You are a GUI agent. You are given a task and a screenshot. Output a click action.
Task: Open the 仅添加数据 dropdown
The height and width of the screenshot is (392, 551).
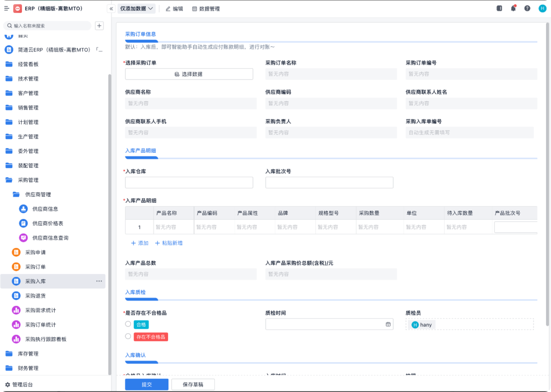click(136, 9)
